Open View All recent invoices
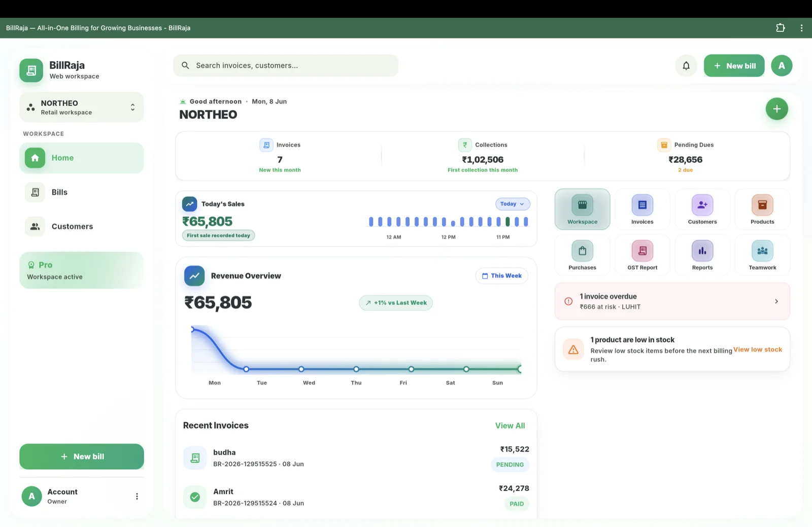Viewport: 812px width, 527px height. (510, 426)
